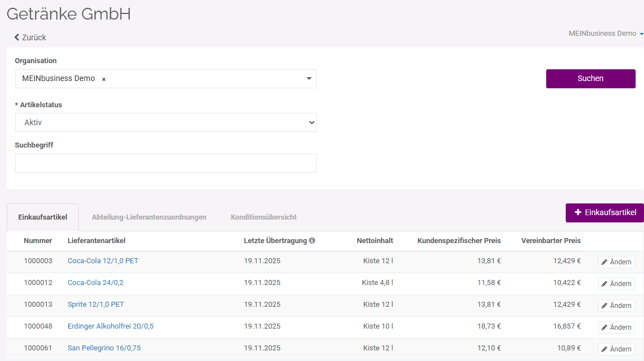Click the 16,857 € agreed price cell
Screen dimensions: 644x361
click(567, 326)
